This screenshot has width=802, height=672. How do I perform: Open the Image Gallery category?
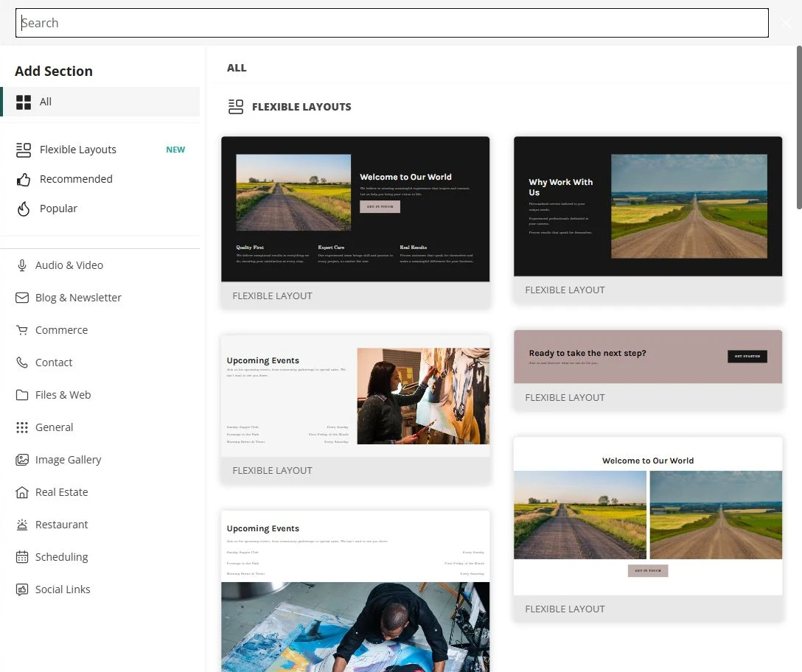100,460
